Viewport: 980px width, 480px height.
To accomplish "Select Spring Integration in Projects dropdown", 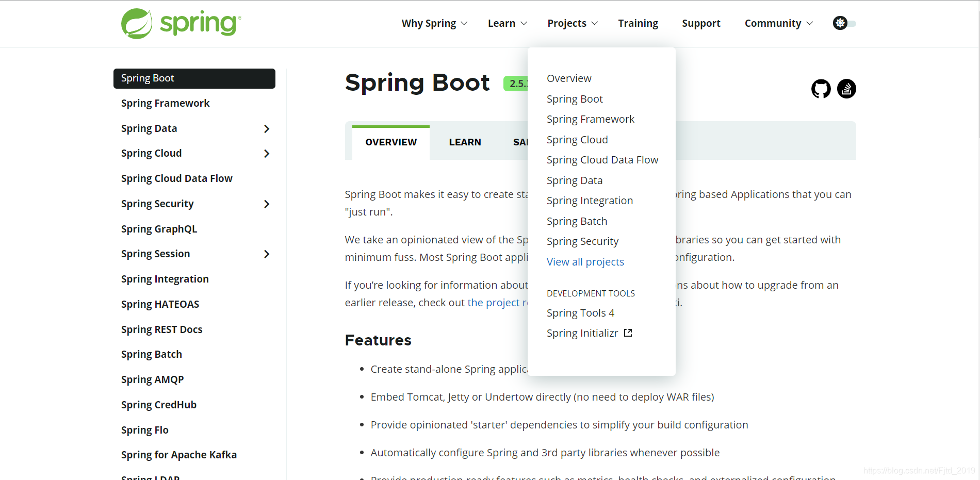I will (x=590, y=201).
